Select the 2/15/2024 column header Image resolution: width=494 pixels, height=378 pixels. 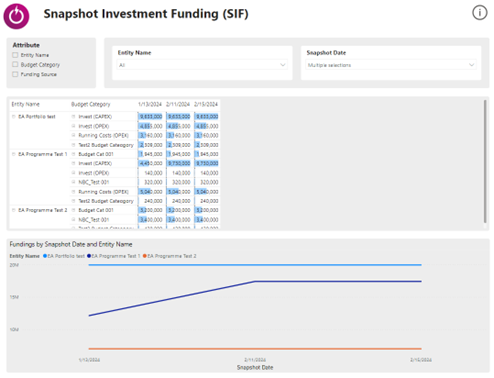(x=206, y=104)
